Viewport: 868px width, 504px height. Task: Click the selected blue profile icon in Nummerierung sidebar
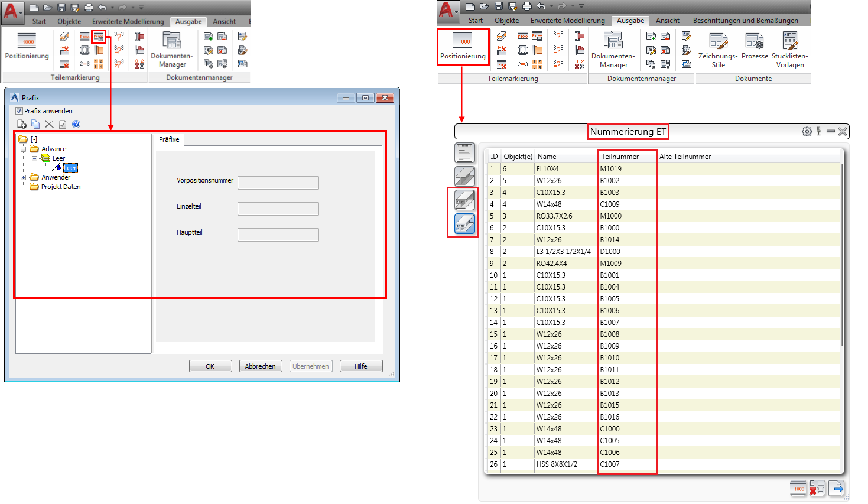465,224
